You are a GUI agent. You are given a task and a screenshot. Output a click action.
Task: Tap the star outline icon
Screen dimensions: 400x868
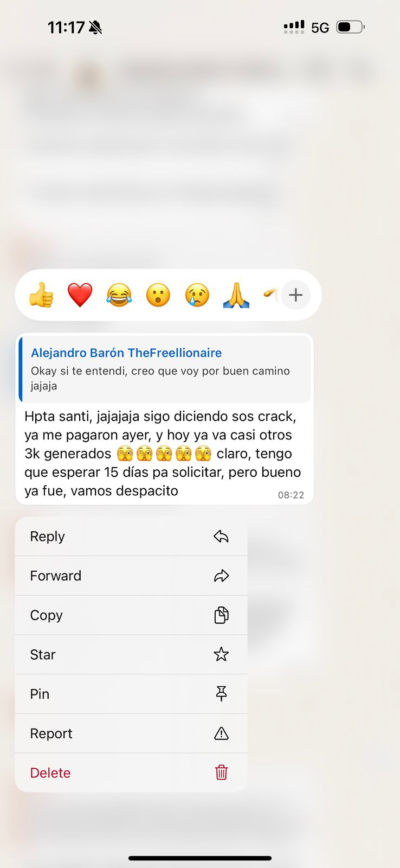pos(221,654)
